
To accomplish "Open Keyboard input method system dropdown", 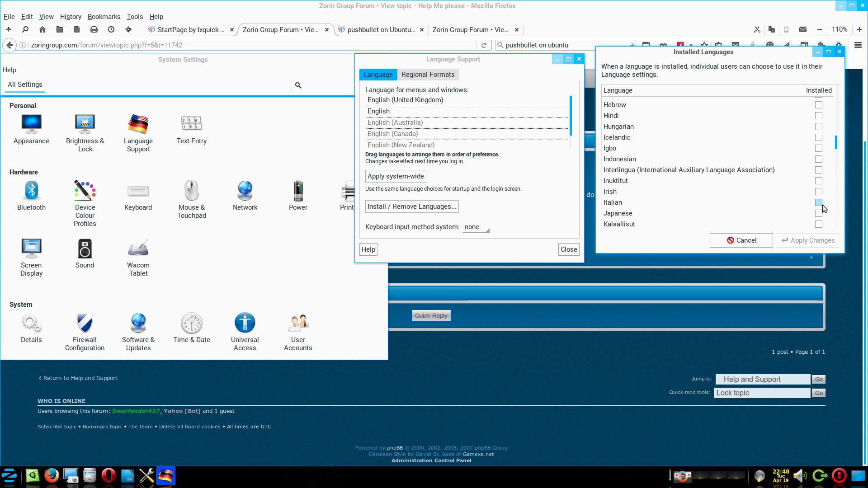I will tap(476, 227).
